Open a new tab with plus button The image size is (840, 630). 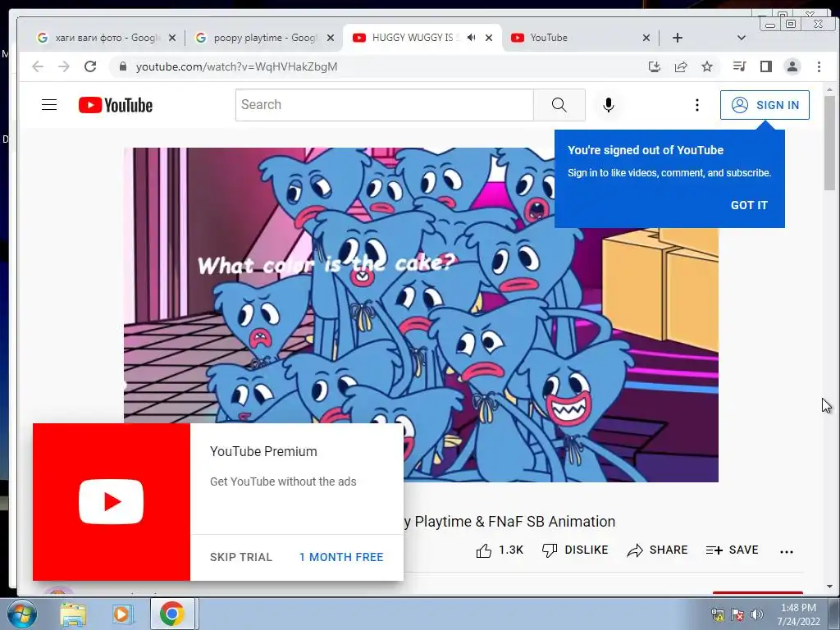coord(677,38)
